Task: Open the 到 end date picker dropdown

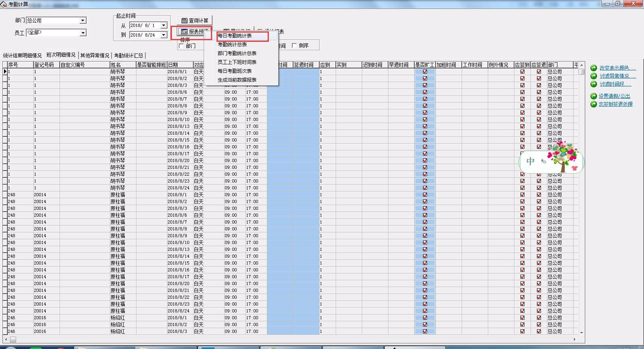Action: [164, 35]
